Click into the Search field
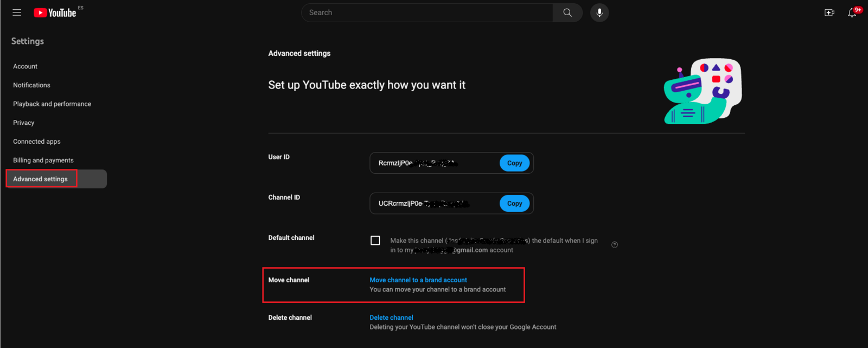868x348 pixels. 427,12
